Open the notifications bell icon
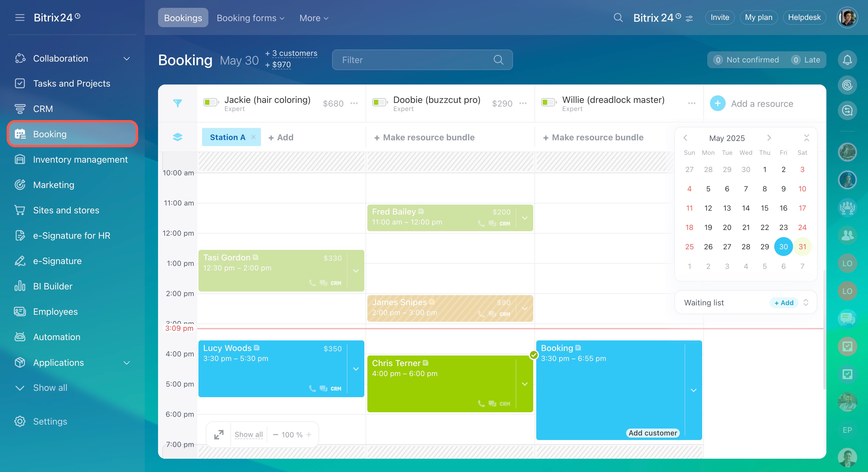 [847, 60]
